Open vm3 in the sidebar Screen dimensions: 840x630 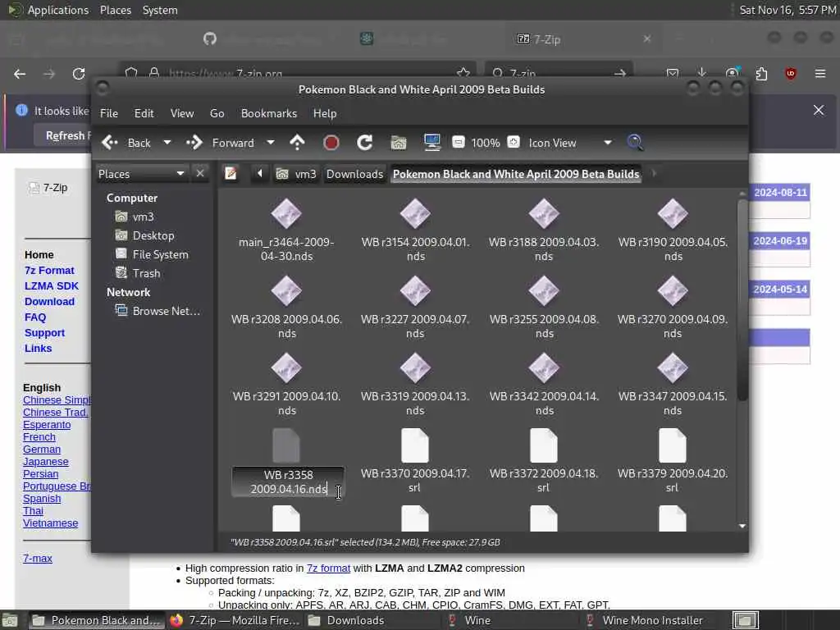tap(135, 217)
